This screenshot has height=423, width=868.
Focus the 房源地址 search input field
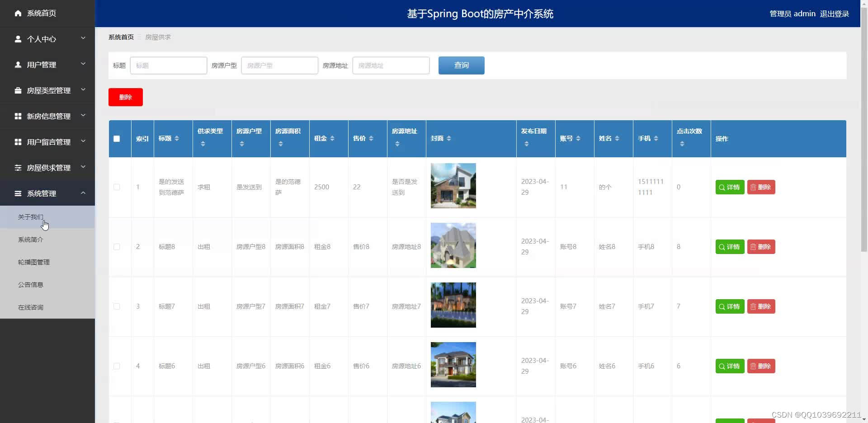coord(391,66)
